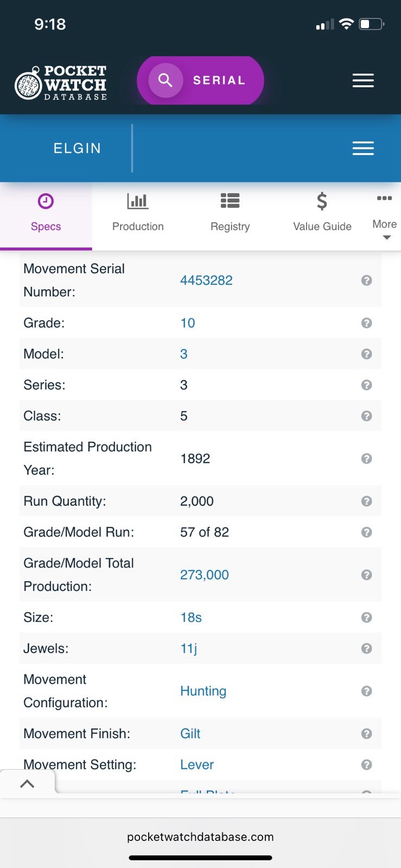Open the top dark hamburger menu
The width and height of the screenshot is (401, 868).
363,80
